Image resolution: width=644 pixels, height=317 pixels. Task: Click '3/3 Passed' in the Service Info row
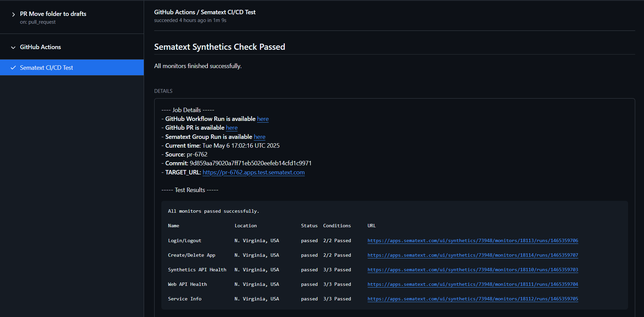click(x=337, y=299)
